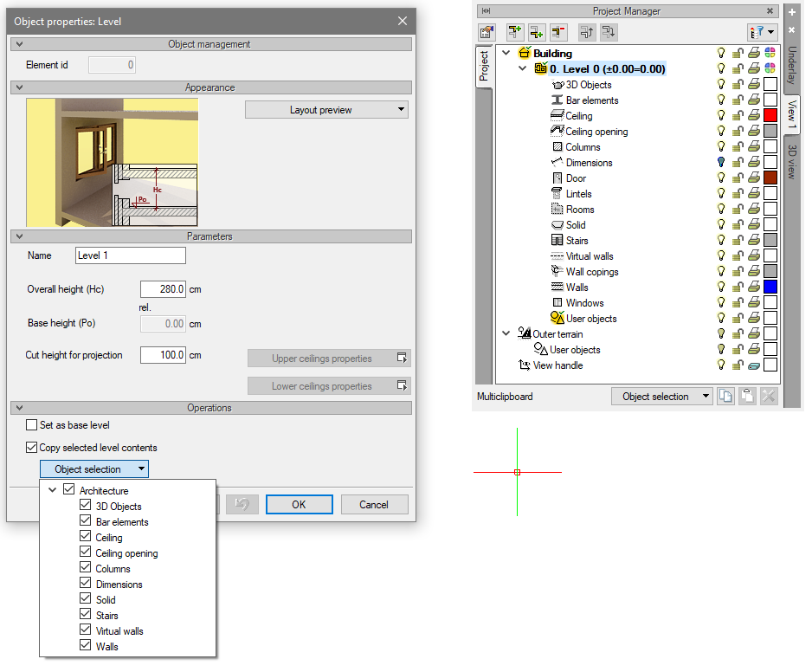Click the View handle print icon
812x672 pixels.
pyautogui.click(x=754, y=365)
